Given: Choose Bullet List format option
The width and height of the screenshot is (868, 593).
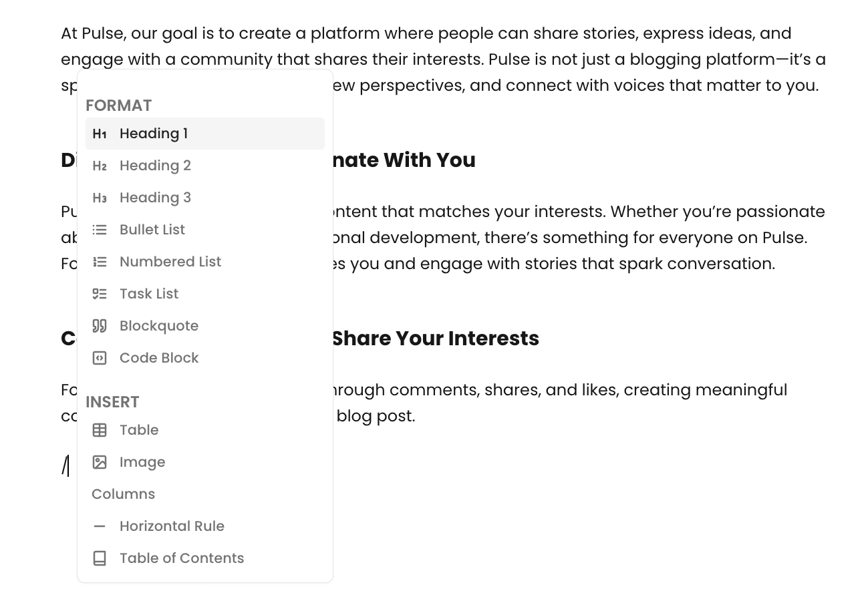Looking at the screenshot, I should coord(152,230).
